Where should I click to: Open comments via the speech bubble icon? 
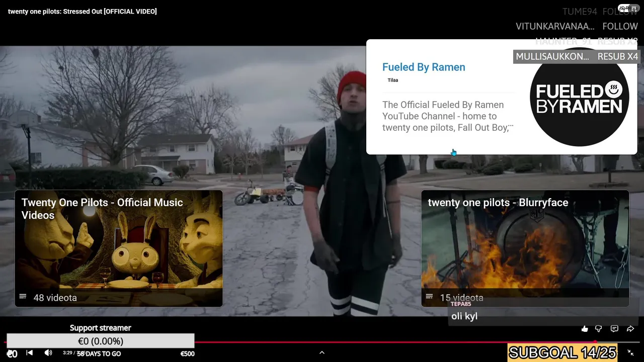tap(614, 329)
